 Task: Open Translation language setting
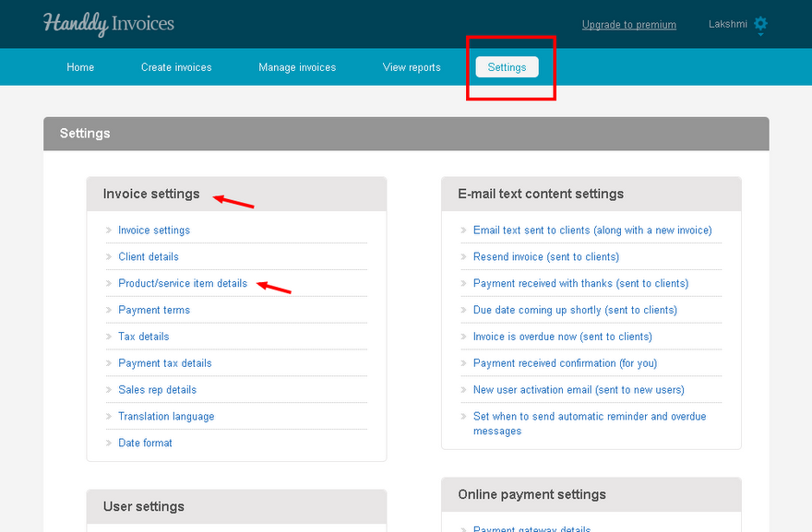(166, 417)
